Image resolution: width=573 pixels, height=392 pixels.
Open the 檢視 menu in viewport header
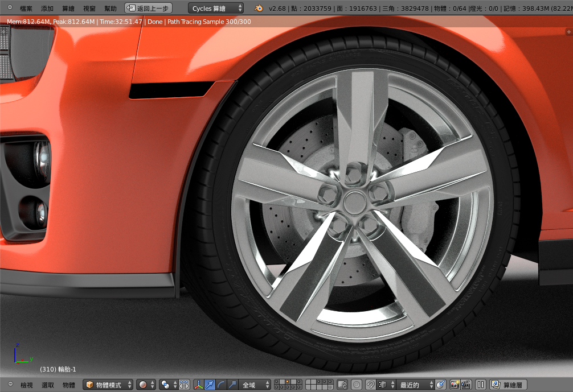click(x=26, y=385)
